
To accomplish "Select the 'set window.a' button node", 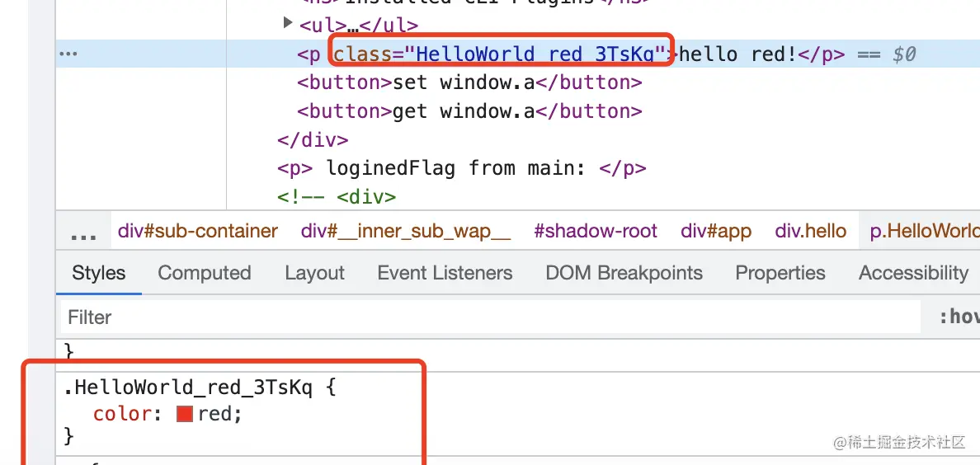I will (469, 82).
